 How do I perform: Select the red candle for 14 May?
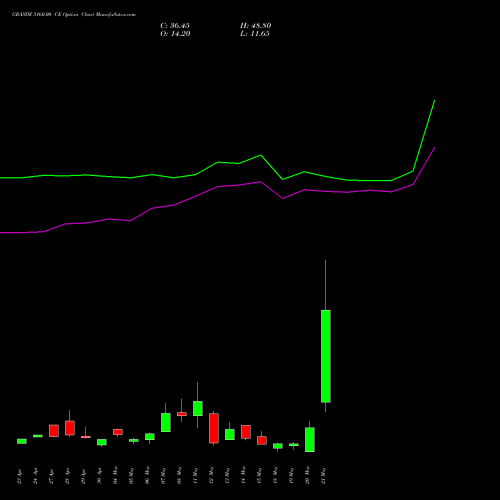click(246, 432)
